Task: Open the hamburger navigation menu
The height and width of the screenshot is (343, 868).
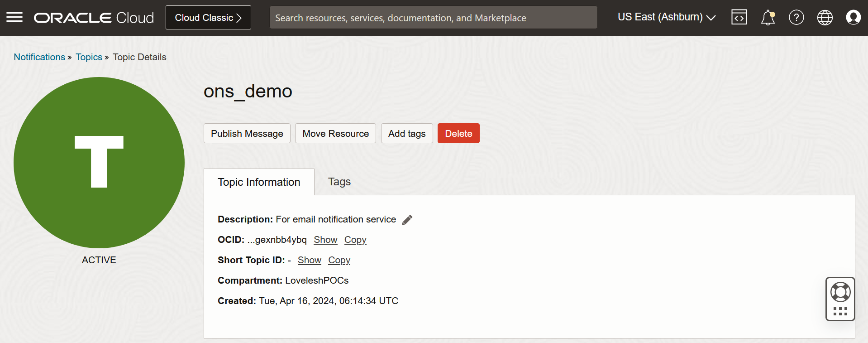Action: pyautogui.click(x=14, y=18)
